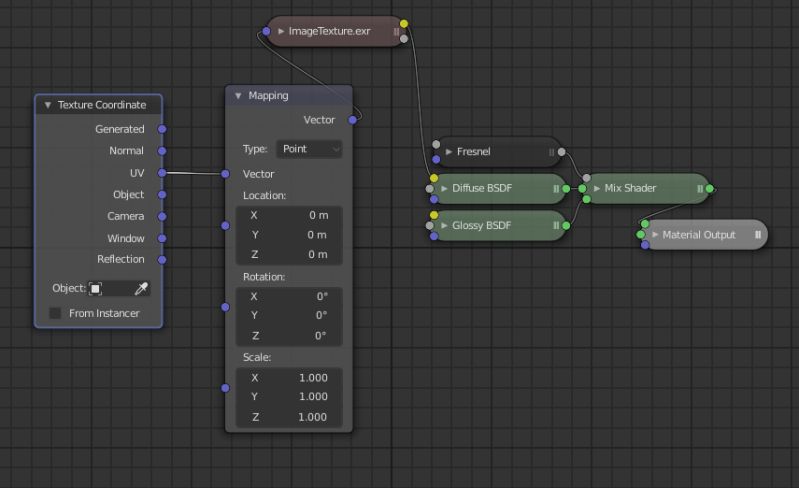Click the Camera output socket
The width and height of the screenshot is (799, 488).
[162, 216]
